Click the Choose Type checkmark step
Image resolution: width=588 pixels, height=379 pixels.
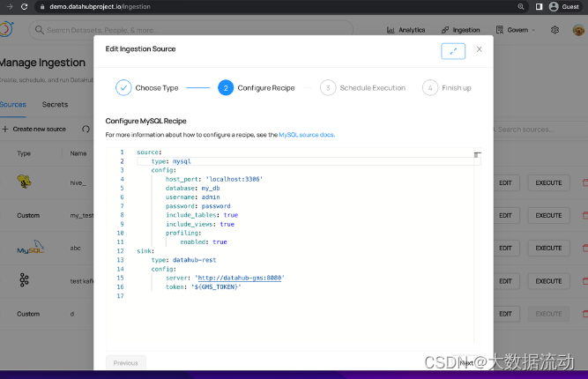pyautogui.click(x=123, y=88)
